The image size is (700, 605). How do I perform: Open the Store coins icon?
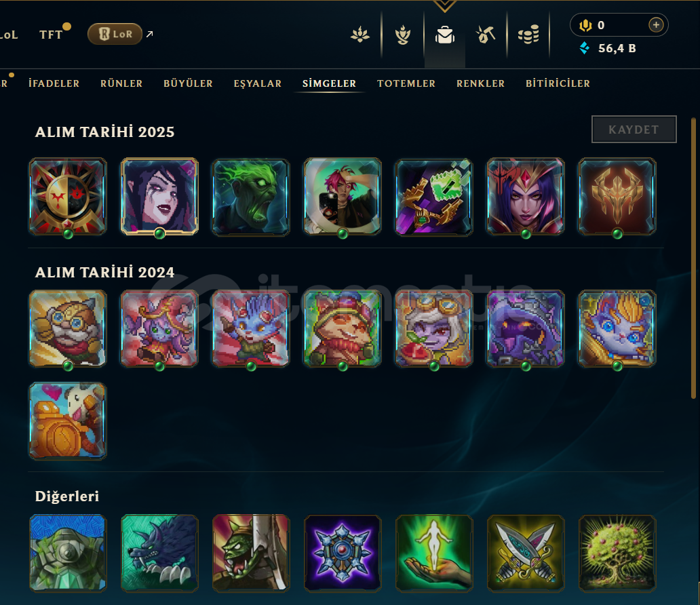click(528, 35)
